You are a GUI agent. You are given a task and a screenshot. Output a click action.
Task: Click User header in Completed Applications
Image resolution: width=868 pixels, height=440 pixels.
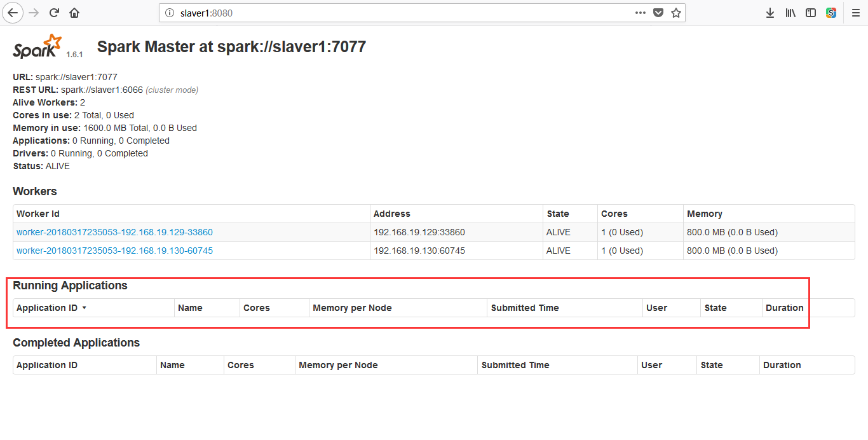(651, 365)
